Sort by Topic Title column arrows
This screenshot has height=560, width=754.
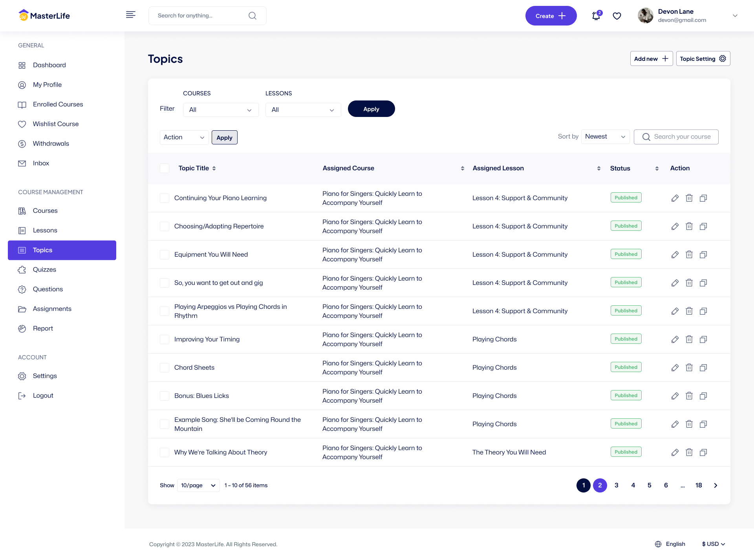click(x=214, y=168)
